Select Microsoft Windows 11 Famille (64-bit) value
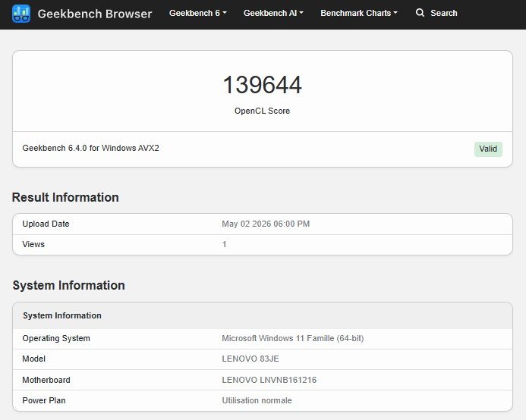Image resolution: width=526 pixels, height=420 pixels. click(293, 339)
